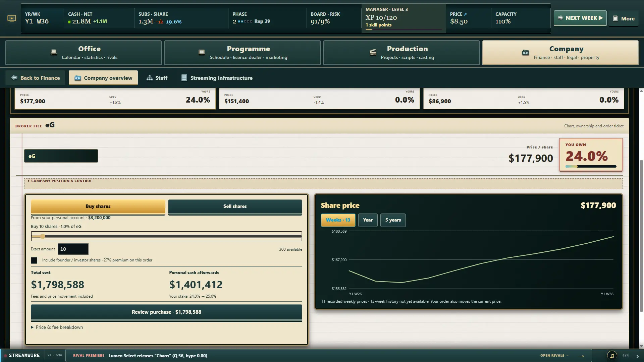The width and height of the screenshot is (644, 362).
Task: Select the Year chart range
Action: [x=368, y=220]
